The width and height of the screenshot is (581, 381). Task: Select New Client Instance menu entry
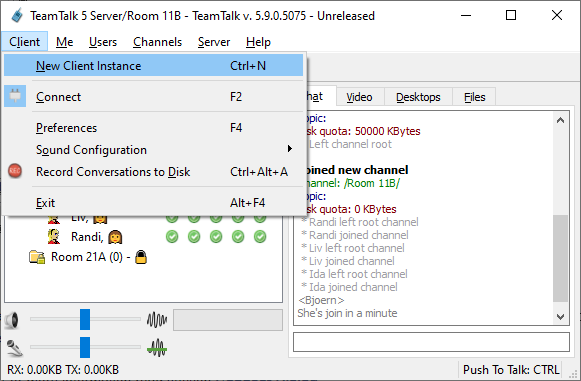pos(153,66)
